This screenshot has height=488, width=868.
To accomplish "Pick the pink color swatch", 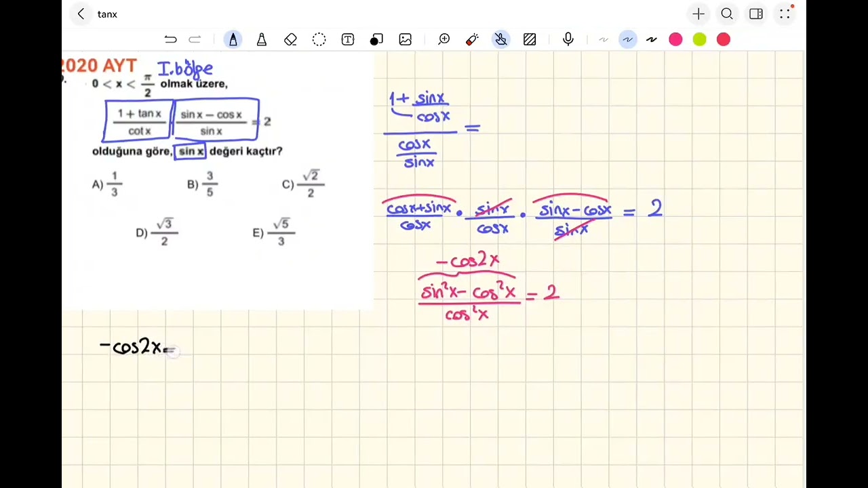I will (675, 40).
